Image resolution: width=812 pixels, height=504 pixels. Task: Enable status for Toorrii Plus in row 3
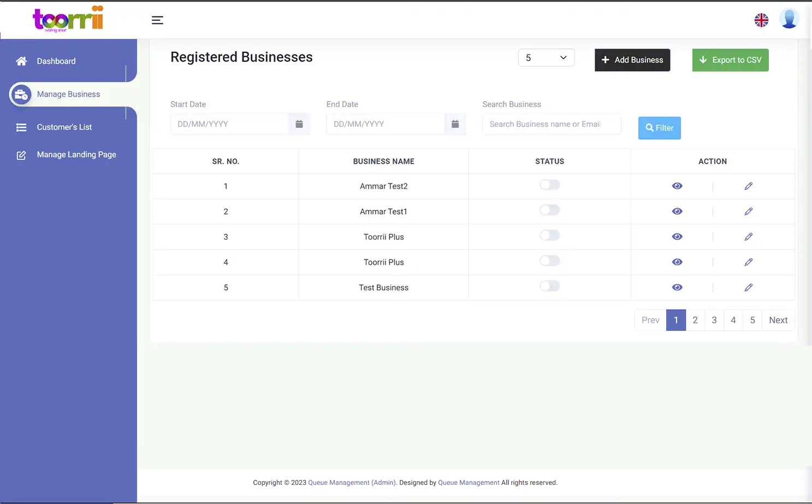coord(549,235)
